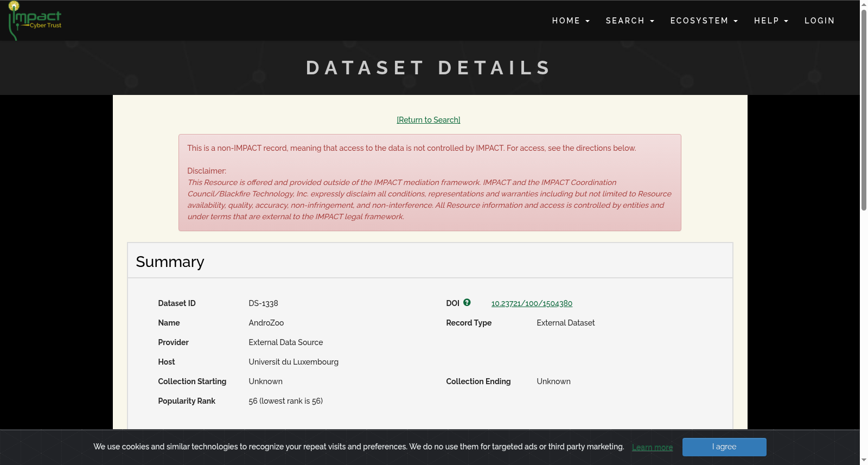This screenshot has width=868, height=465.
Task: Open the HOME dropdown menu
Action: [571, 21]
